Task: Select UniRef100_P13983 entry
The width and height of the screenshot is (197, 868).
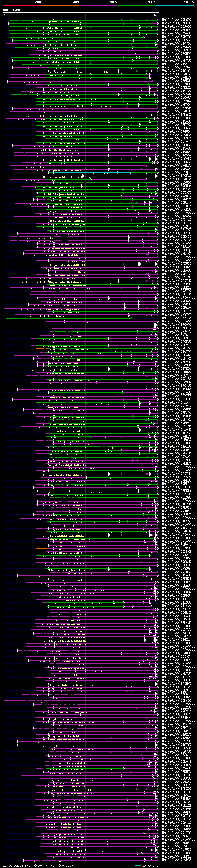Action: [x=177, y=460]
